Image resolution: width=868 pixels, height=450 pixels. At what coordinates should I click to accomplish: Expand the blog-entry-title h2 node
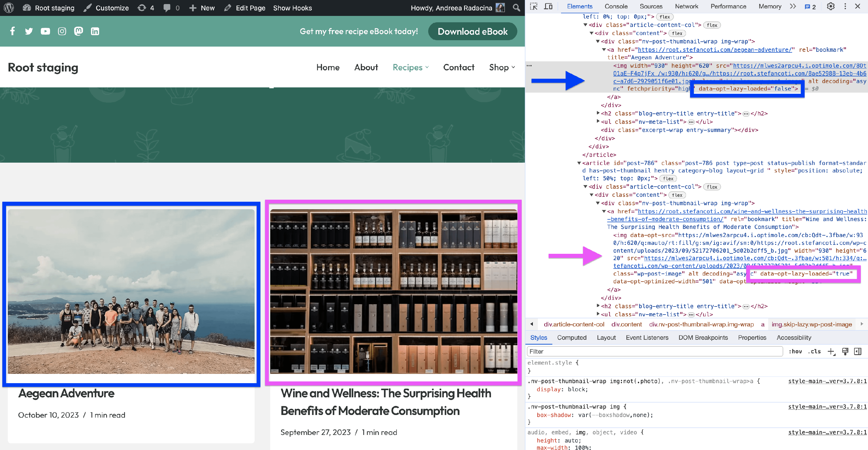(x=598, y=113)
